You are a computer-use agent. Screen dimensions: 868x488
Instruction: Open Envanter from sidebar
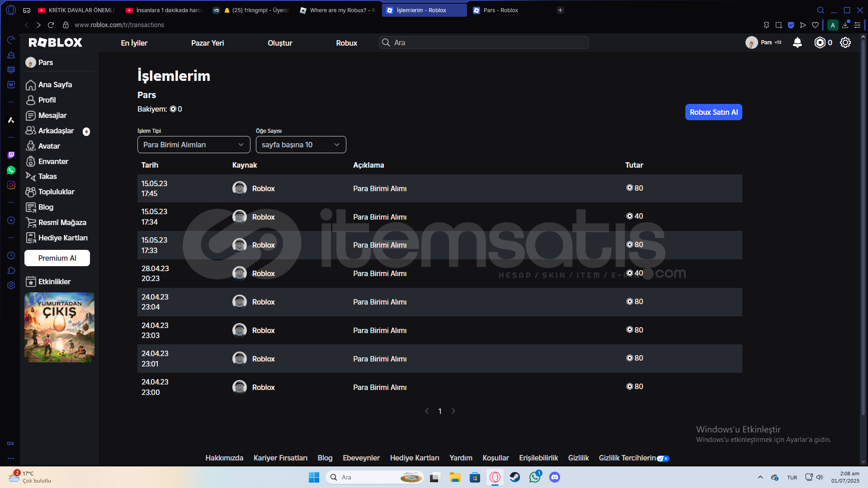tap(47, 161)
